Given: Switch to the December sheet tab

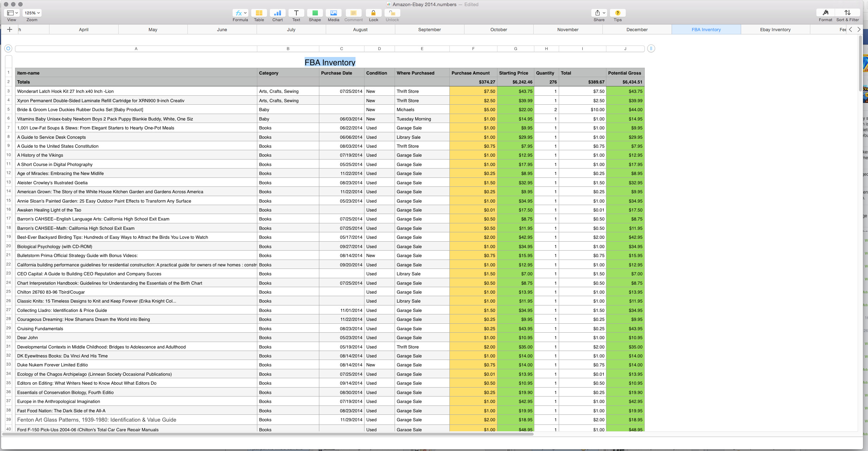Looking at the screenshot, I should pyautogui.click(x=636, y=29).
